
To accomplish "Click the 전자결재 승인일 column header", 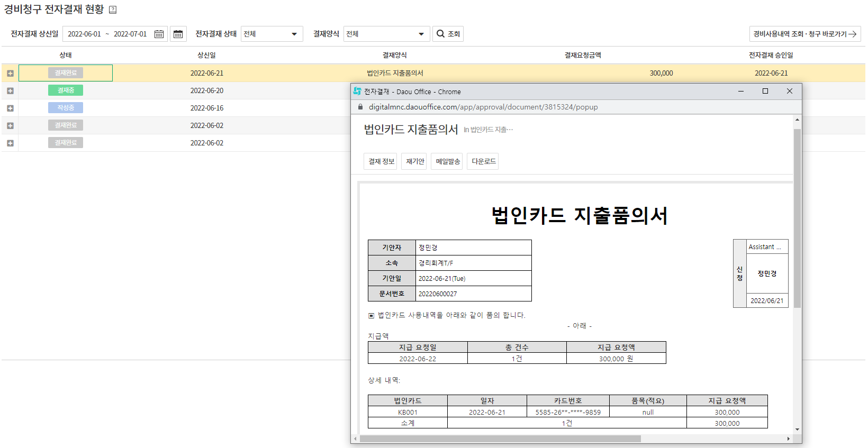I will pos(771,55).
